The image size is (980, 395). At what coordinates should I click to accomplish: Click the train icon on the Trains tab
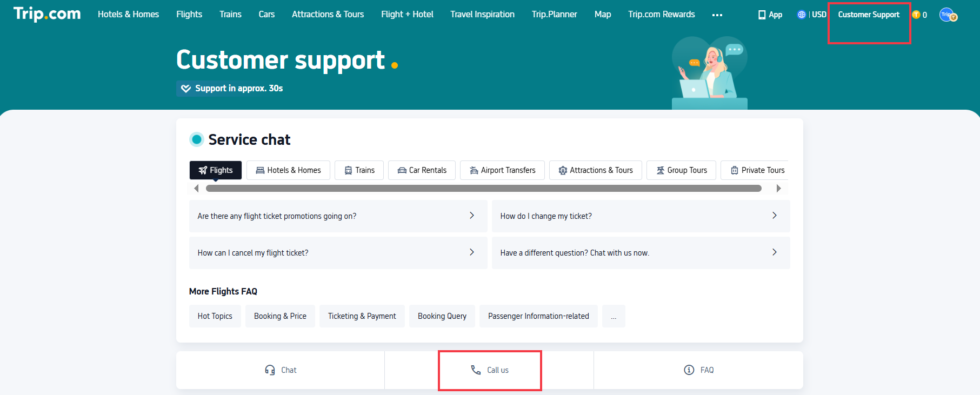(348, 170)
